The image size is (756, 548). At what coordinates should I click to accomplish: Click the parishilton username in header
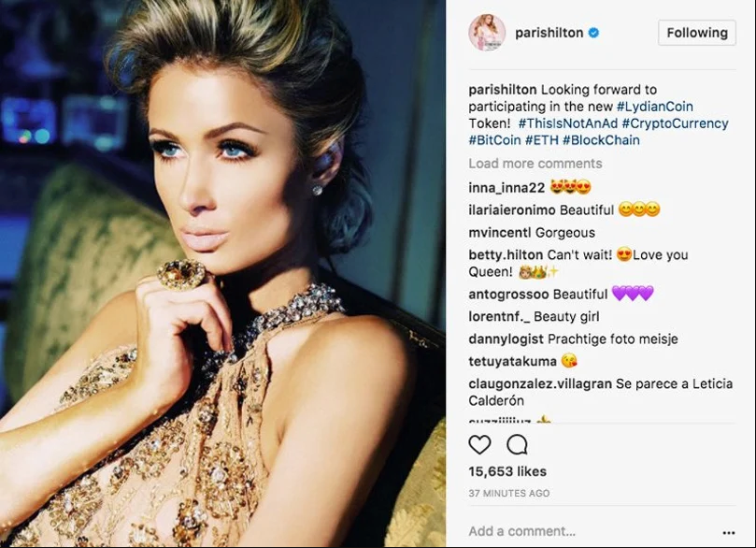point(549,33)
